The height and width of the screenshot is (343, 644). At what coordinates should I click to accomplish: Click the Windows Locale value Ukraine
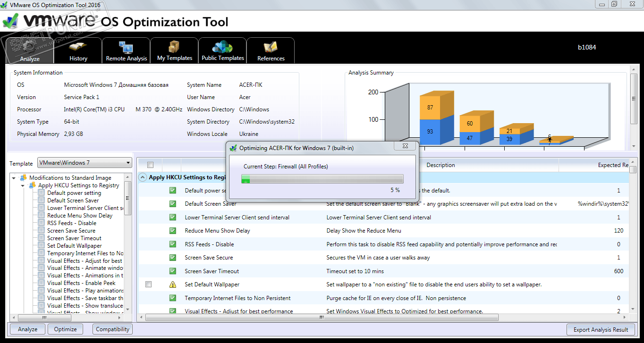click(249, 134)
